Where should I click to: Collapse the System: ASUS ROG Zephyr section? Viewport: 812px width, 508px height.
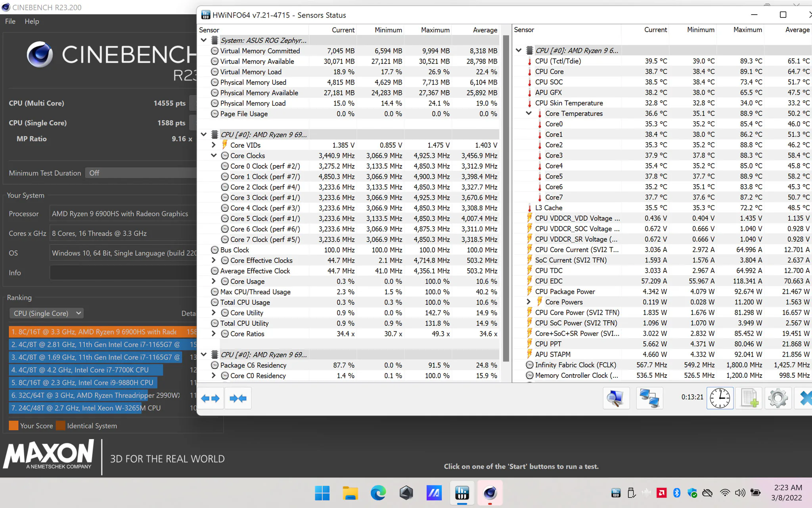[204, 40]
